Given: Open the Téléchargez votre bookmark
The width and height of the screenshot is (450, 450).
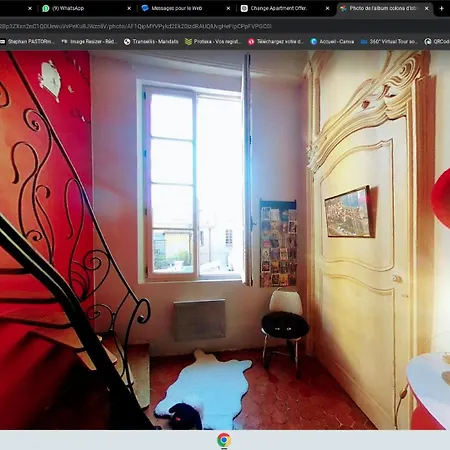Looking at the screenshot, I should 276,42.
